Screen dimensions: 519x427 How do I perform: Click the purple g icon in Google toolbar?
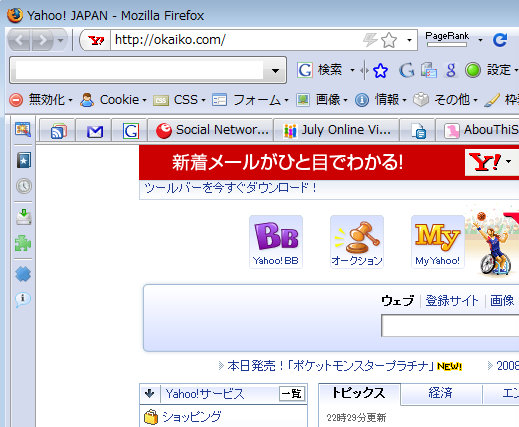pos(451,70)
